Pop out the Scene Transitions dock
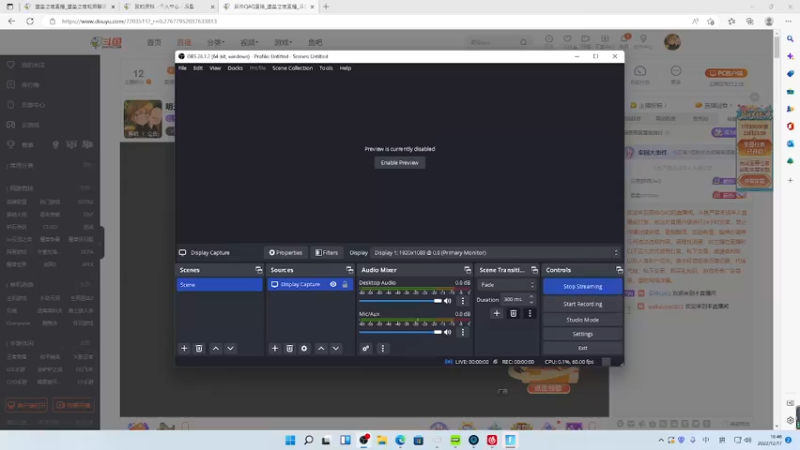 [x=534, y=270]
